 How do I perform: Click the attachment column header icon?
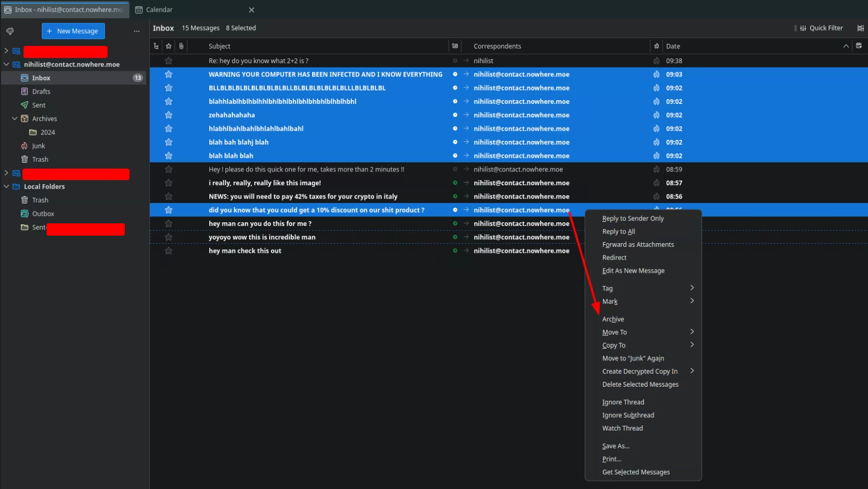coord(182,46)
